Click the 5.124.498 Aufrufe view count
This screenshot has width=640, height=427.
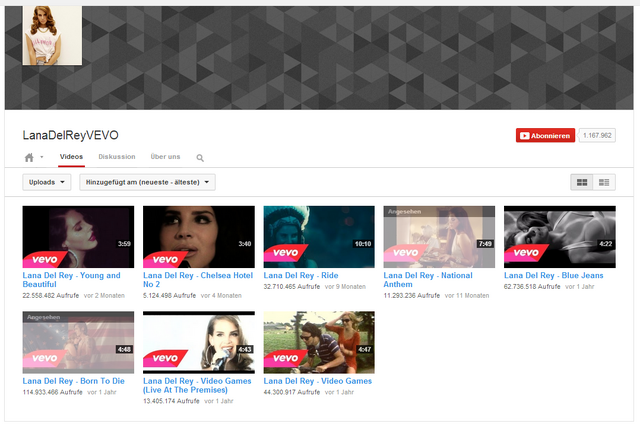coord(169,296)
